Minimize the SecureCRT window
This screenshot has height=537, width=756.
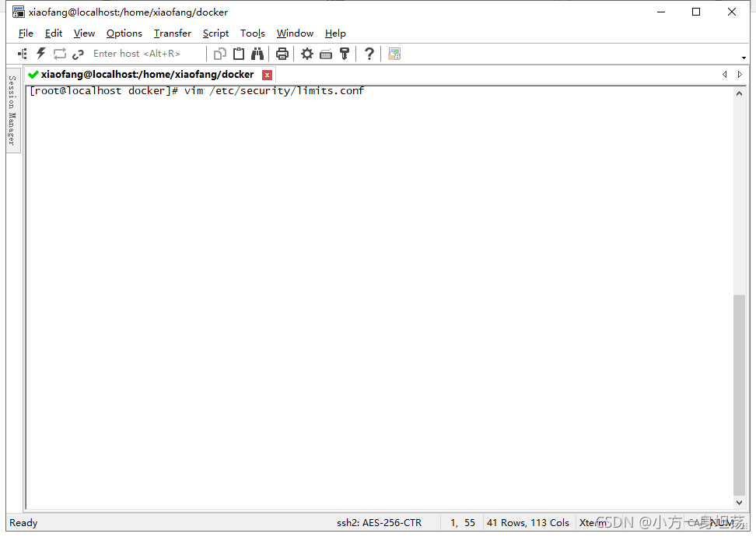[661, 12]
